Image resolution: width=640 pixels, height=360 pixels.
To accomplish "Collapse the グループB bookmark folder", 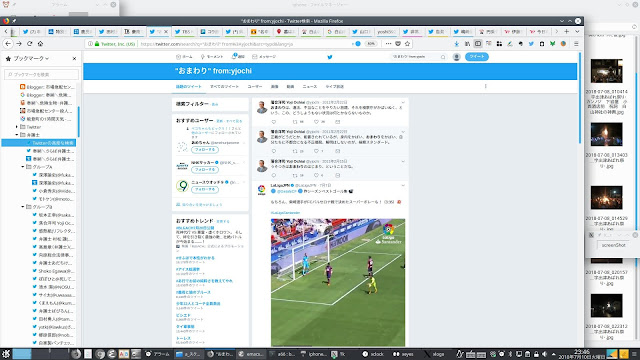I will pos(23,207).
